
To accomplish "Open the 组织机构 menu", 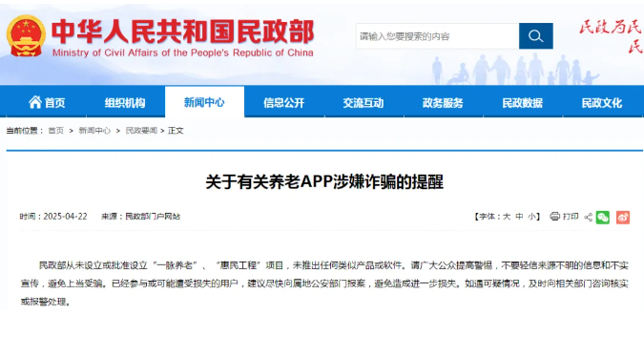I will tap(125, 103).
